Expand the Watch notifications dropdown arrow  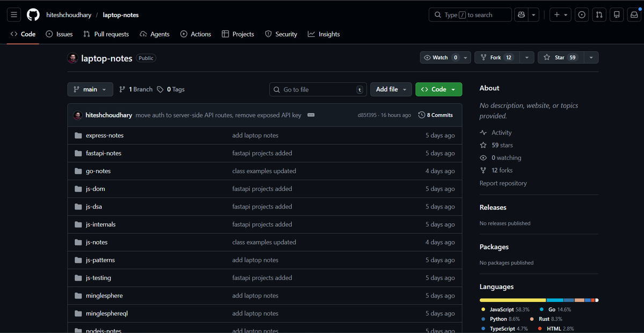pyautogui.click(x=466, y=57)
